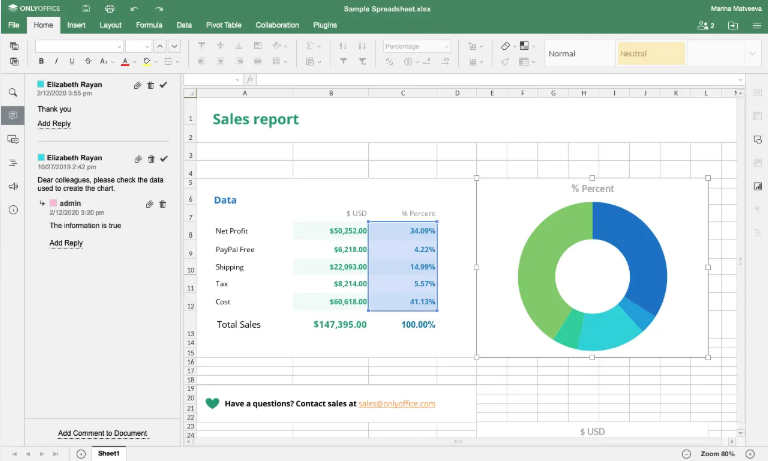The width and height of the screenshot is (768, 461).
Task: Click the About info sidebar icon
Action: click(13, 210)
